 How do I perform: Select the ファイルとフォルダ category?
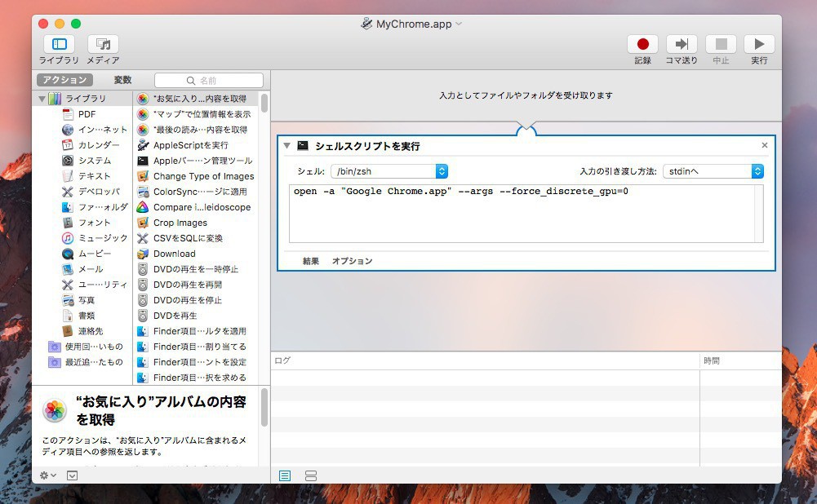point(95,206)
